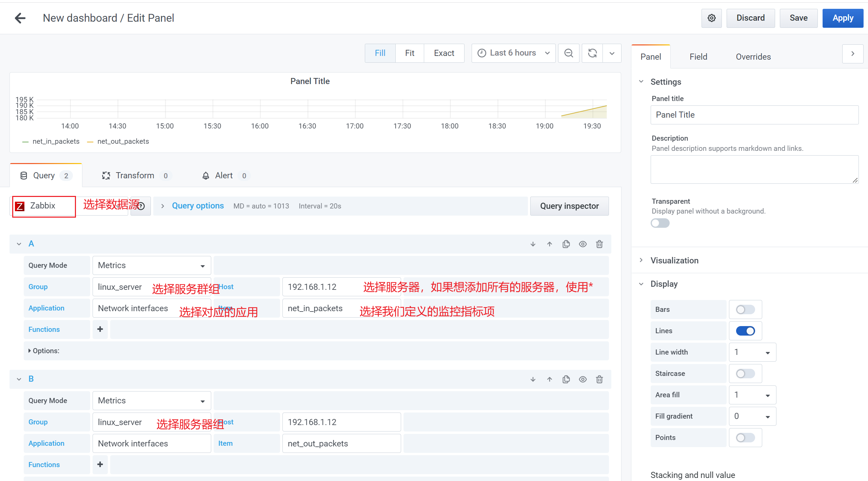The image size is (868, 481).
Task: Move query B down
Action: (533, 379)
